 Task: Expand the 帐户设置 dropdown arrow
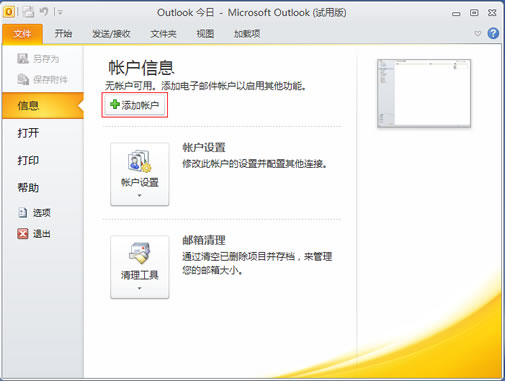[x=140, y=195]
